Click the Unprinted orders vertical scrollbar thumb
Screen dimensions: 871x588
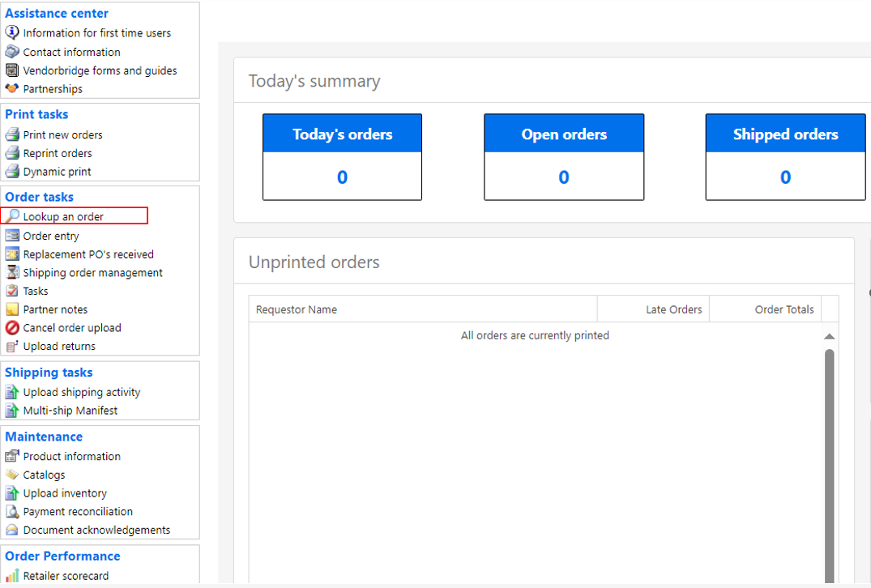pyautogui.click(x=830, y=465)
